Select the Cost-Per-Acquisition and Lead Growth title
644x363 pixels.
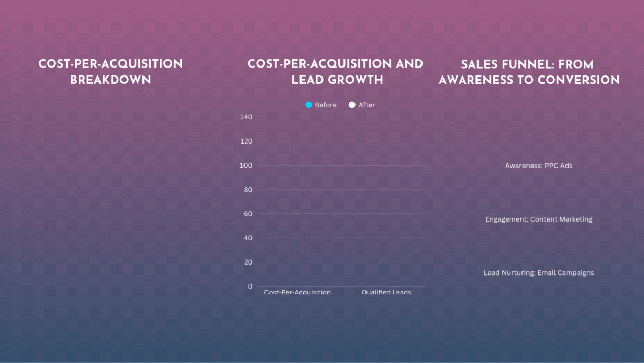335,72
